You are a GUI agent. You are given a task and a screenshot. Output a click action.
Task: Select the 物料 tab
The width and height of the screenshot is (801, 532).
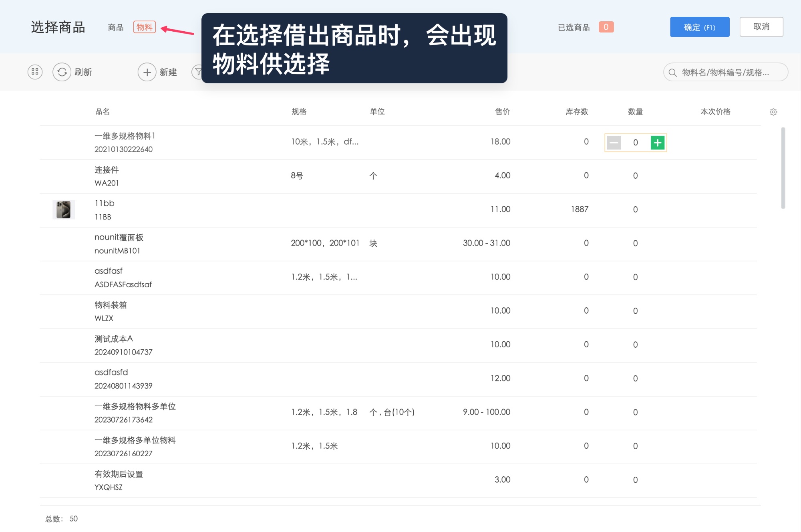145,27
